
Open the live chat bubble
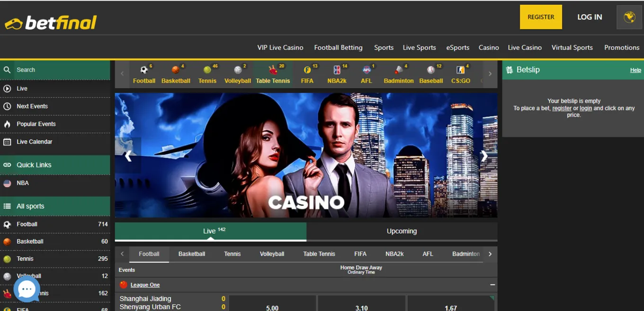(27, 289)
